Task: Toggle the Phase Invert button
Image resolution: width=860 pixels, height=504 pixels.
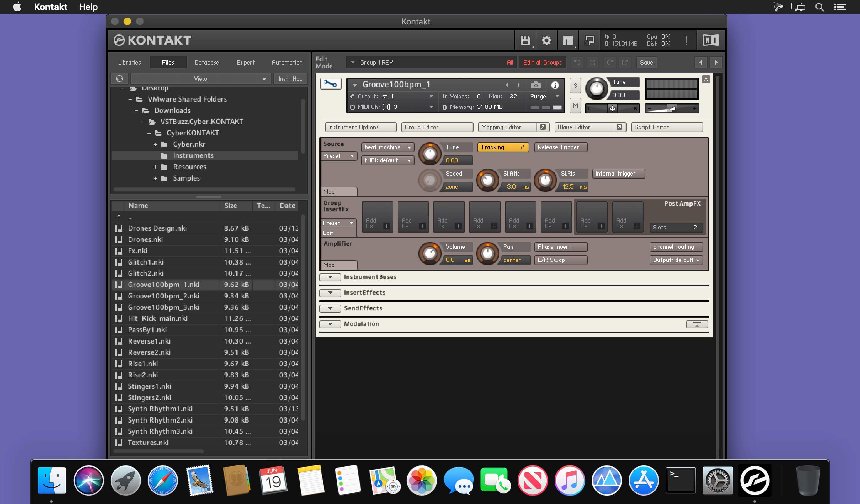Action: [x=561, y=247]
